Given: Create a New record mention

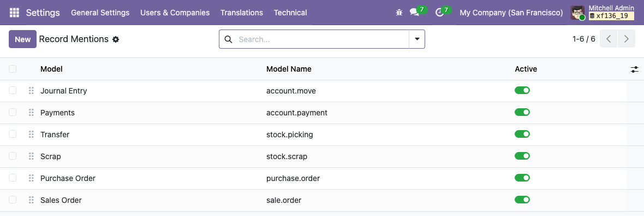Looking at the screenshot, I should click(x=22, y=39).
